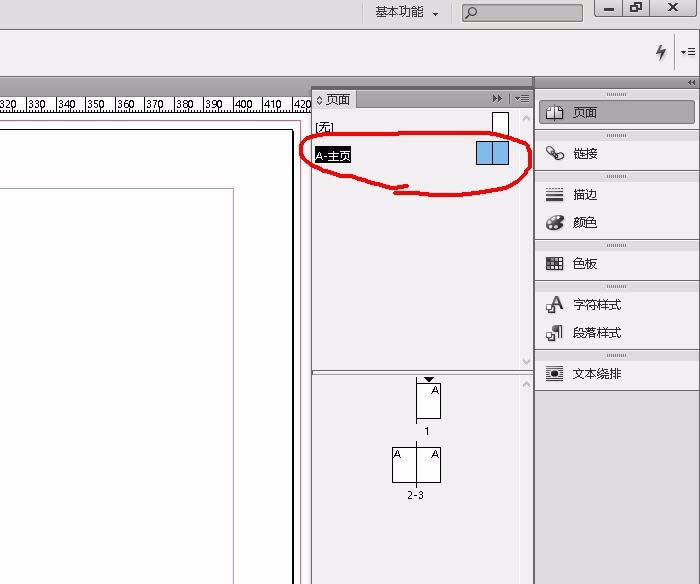700x584 pixels.
Task: Click the A-主页 master spread thumbnail
Action: [492, 153]
